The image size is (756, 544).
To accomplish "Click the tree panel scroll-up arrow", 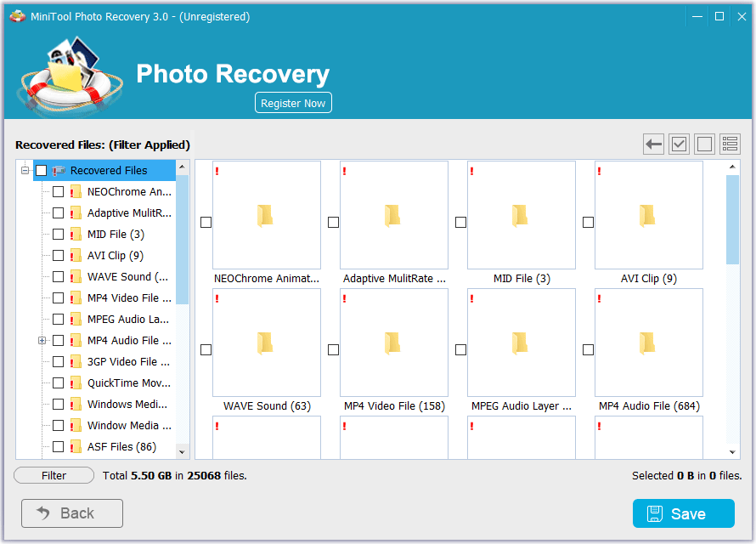I will click(183, 167).
